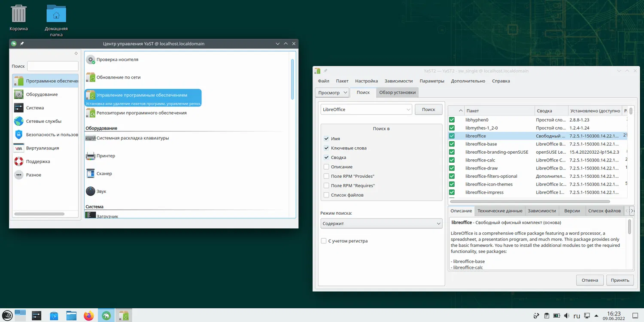Click the battery indicator in system tray
This screenshot has height=322, width=644.
click(556, 316)
